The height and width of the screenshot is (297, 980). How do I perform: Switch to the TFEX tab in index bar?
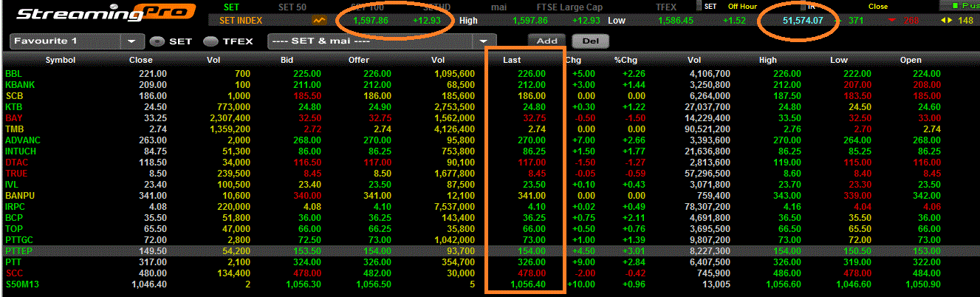point(665,7)
